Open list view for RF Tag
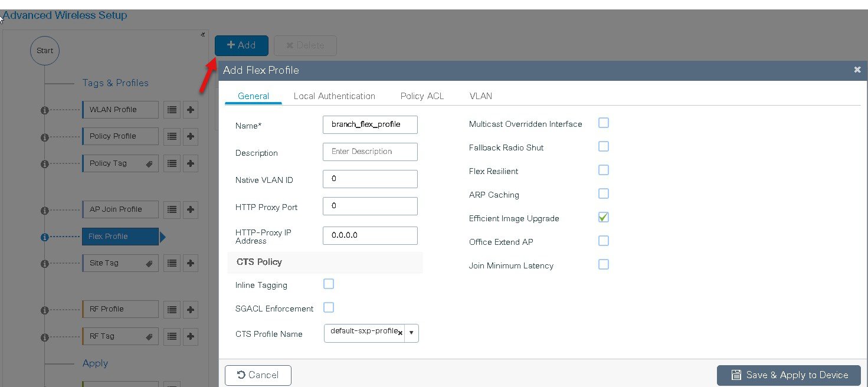This screenshot has width=868, height=387. point(172,336)
